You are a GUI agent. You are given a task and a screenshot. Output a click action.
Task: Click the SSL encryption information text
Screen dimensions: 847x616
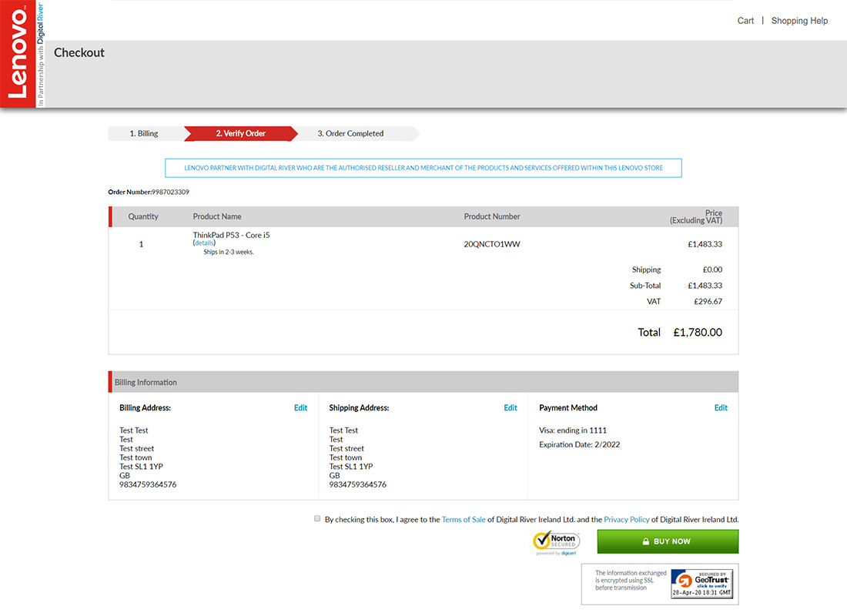[x=631, y=581]
